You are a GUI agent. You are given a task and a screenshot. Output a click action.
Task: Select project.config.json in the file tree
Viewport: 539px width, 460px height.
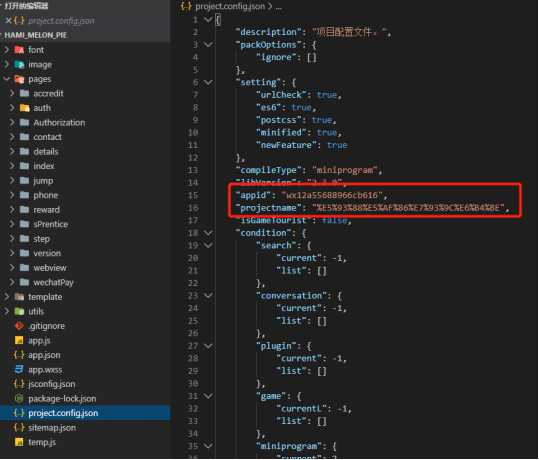click(x=63, y=413)
